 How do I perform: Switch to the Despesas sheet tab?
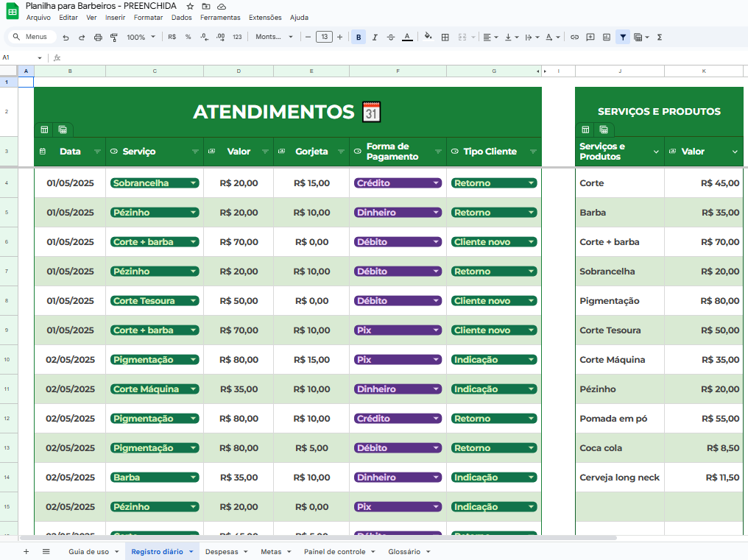pos(222,551)
